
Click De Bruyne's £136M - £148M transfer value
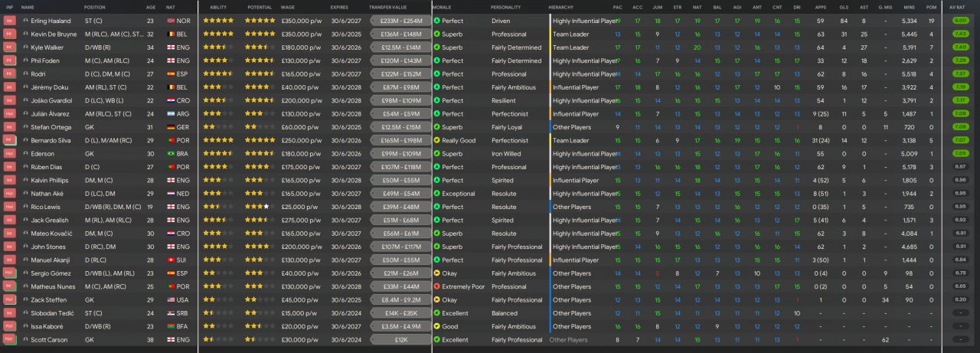pyautogui.click(x=400, y=34)
